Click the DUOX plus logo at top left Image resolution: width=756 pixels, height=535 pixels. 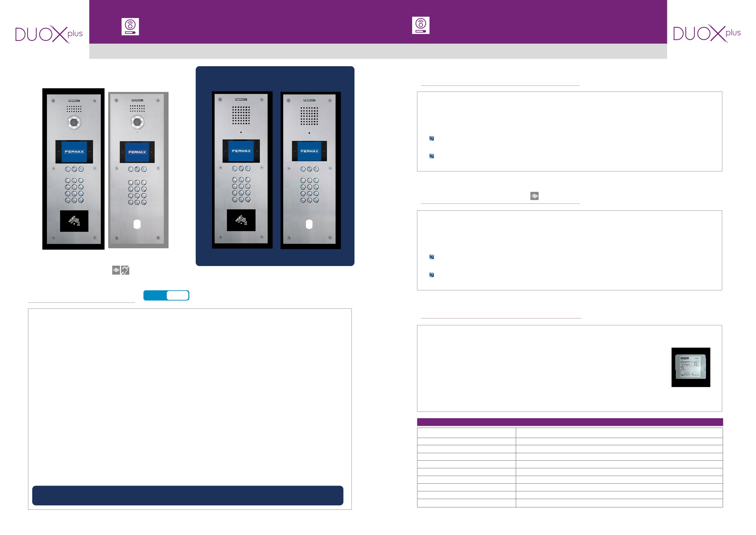click(49, 34)
